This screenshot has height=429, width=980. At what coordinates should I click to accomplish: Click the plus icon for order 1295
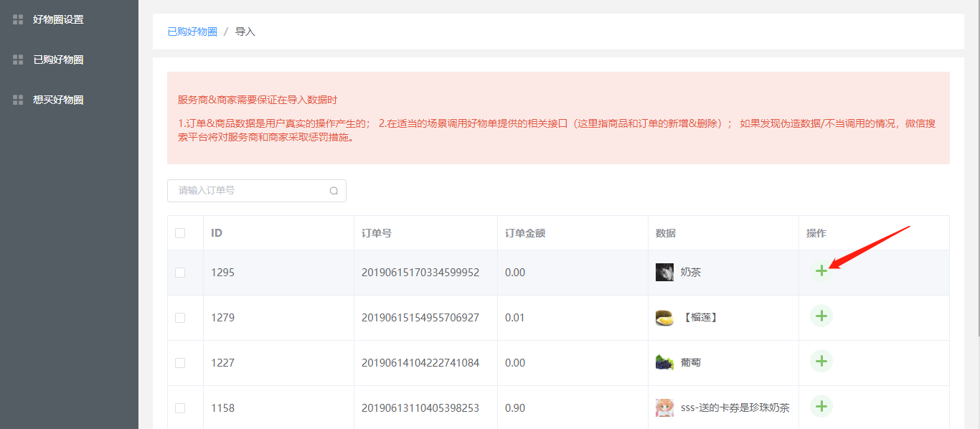coord(821,270)
